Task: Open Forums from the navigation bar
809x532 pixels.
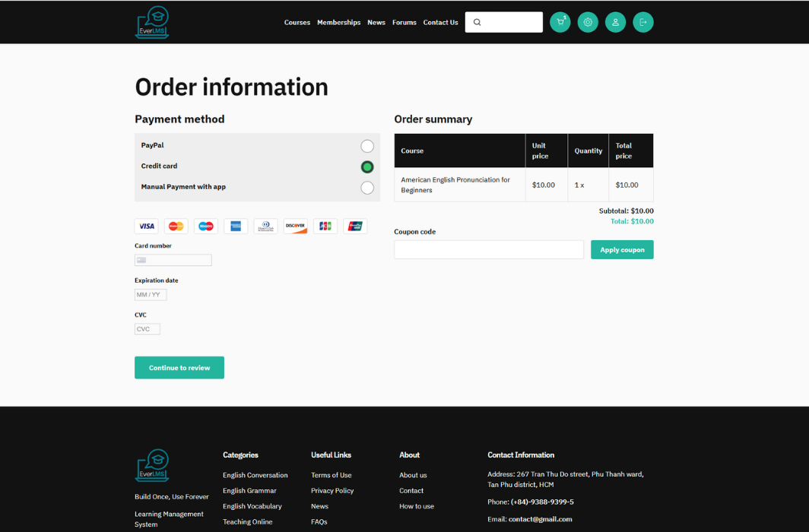Action: coord(404,23)
